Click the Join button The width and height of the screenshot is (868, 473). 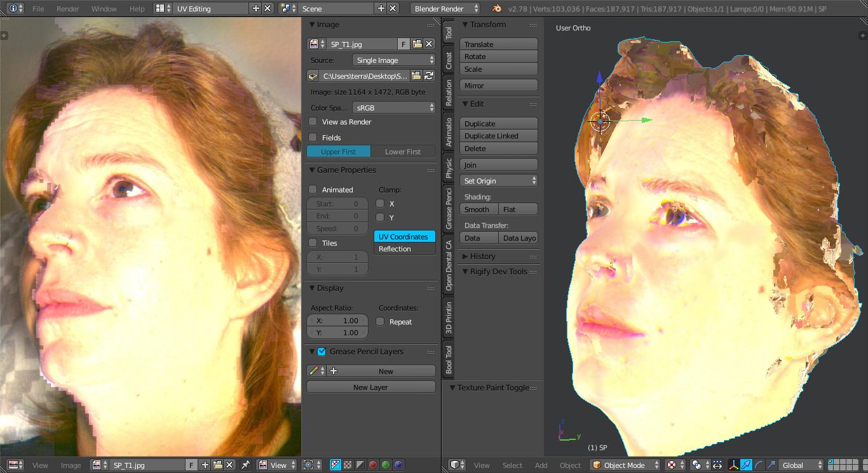click(x=499, y=164)
